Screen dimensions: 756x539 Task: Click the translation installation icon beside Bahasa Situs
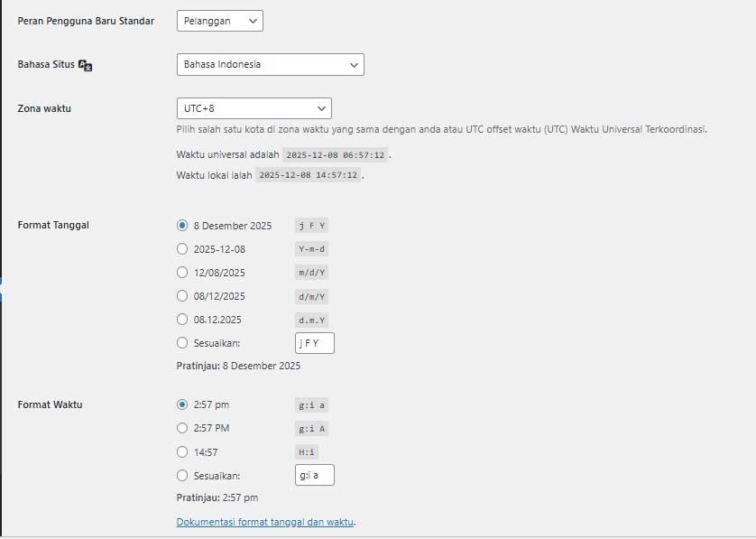[x=84, y=64]
